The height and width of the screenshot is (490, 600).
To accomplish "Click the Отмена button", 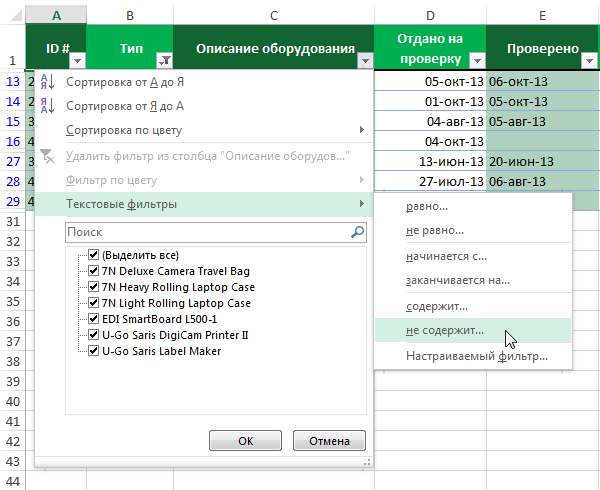I will tap(329, 441).
